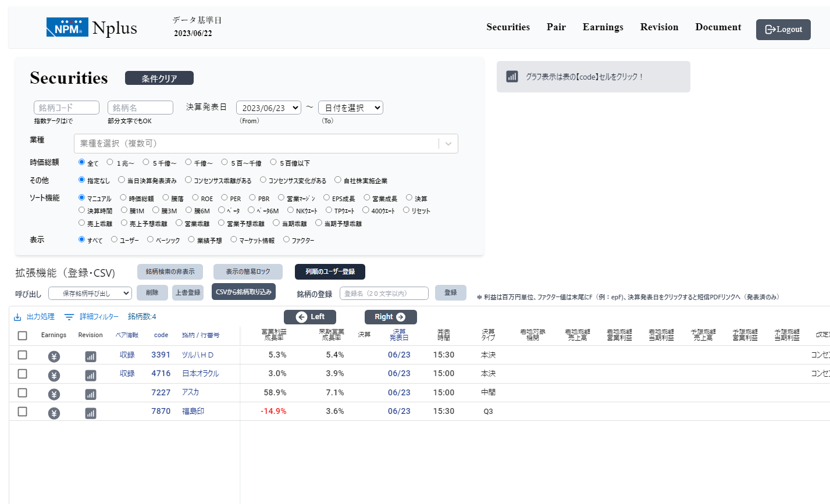Toggle the select-all header checkbox
This screenshot has width=830, height=504.
pyautogui.click(x=22, y=335)
